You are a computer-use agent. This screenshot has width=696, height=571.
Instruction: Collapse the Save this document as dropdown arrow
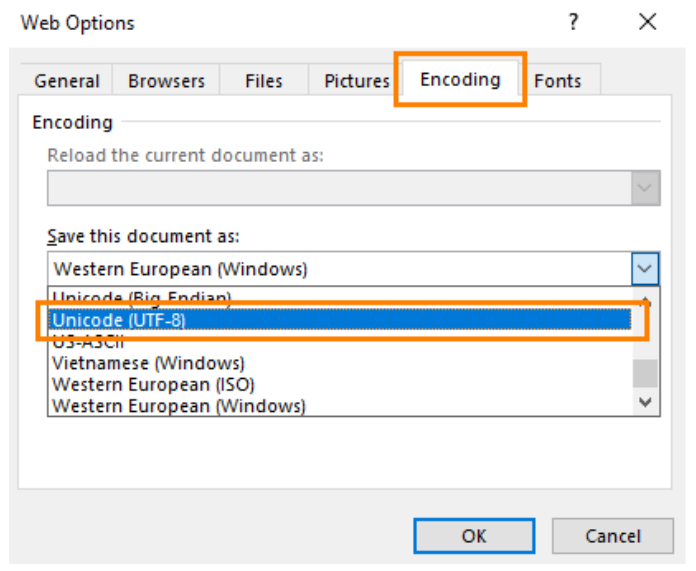645,269
